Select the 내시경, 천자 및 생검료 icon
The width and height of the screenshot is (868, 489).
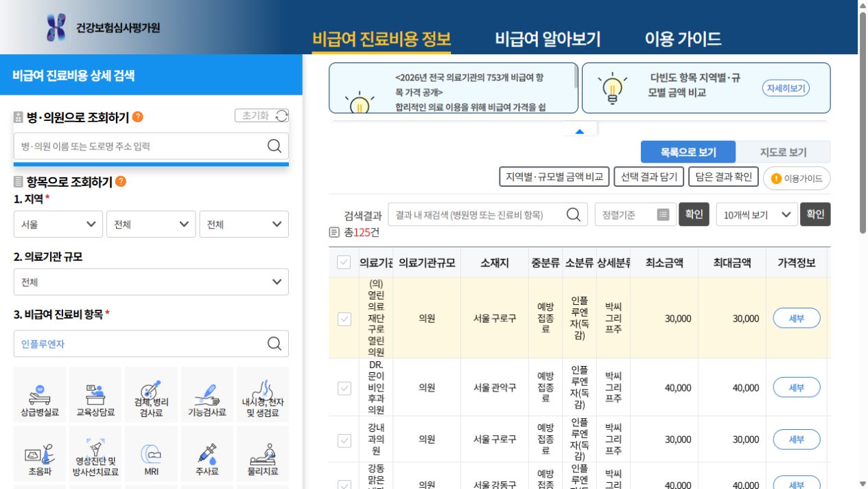click(x=263, y=394)
